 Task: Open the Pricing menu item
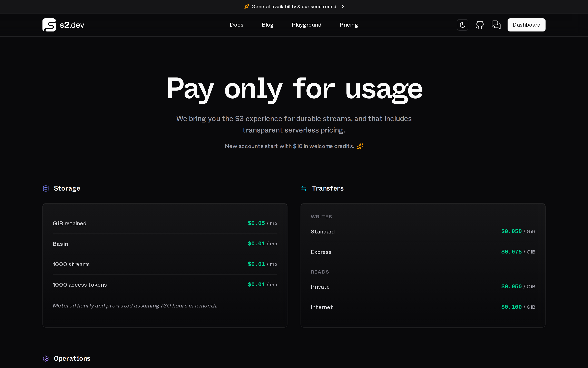click(x=349, y=25)
